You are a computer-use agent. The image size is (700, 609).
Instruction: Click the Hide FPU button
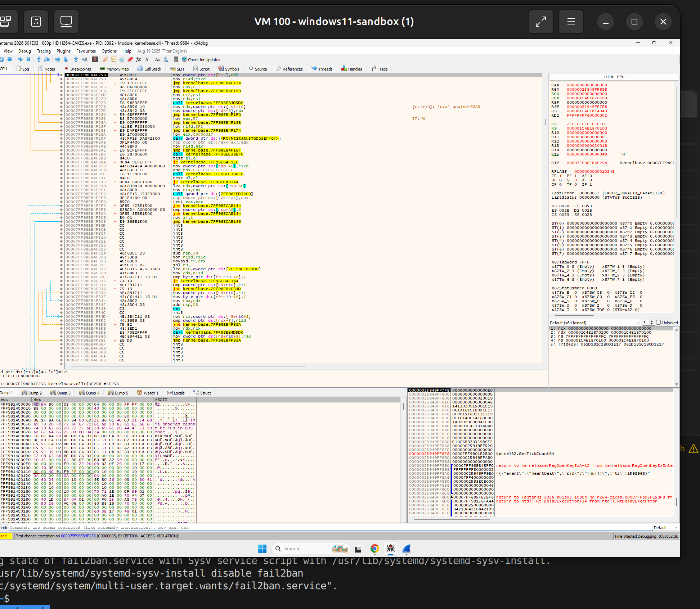614,77
